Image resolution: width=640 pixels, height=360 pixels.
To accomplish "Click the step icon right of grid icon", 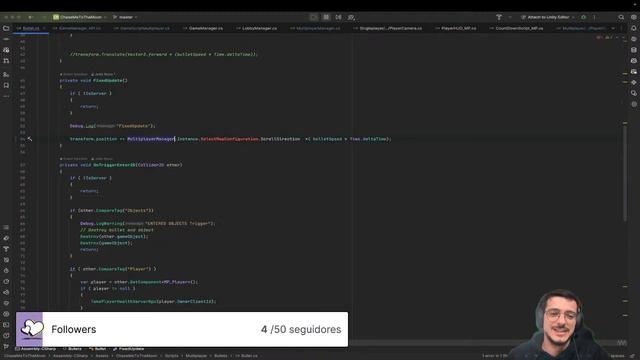I will pos(338,17).
